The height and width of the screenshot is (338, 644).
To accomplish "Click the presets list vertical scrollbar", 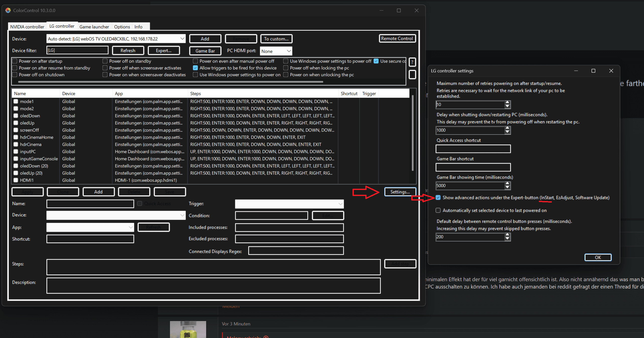I will click(x=413, y=133).
